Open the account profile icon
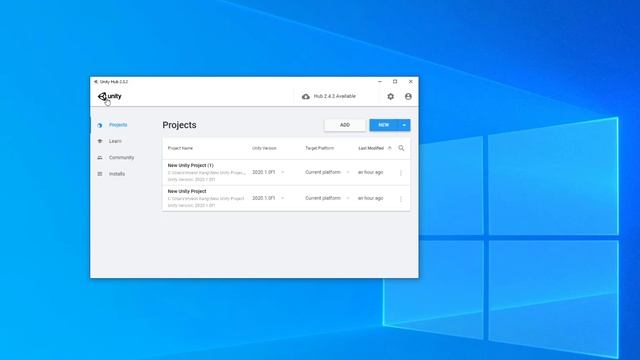The height and width of the screenshot is (360, 640). [x=408, y=96]
